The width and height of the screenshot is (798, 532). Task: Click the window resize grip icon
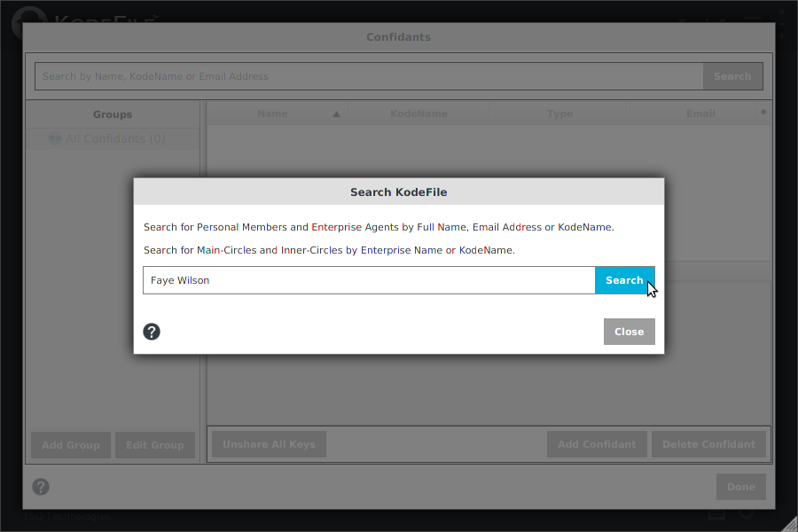[790, 524]
